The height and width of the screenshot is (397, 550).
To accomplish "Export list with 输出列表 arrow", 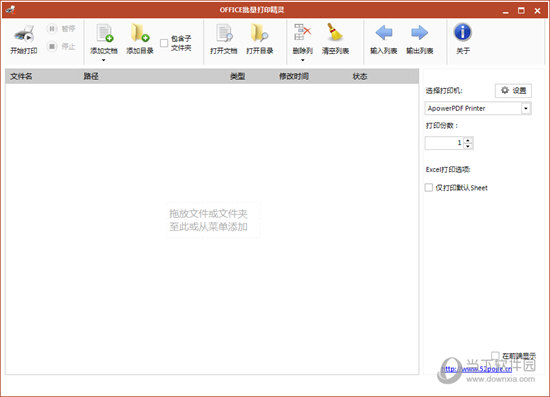I will [x=420, y=39].
